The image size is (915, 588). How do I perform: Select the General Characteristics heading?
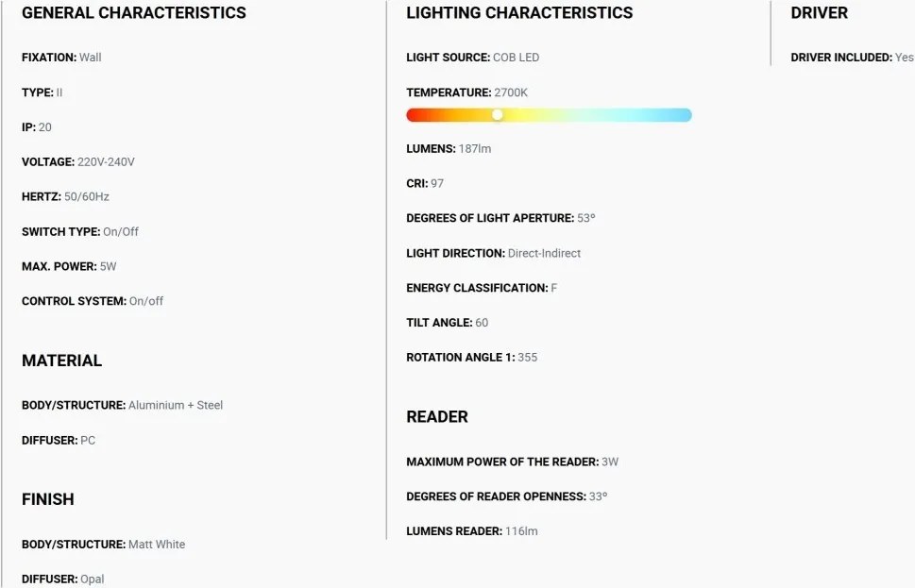tap(134, 13)
